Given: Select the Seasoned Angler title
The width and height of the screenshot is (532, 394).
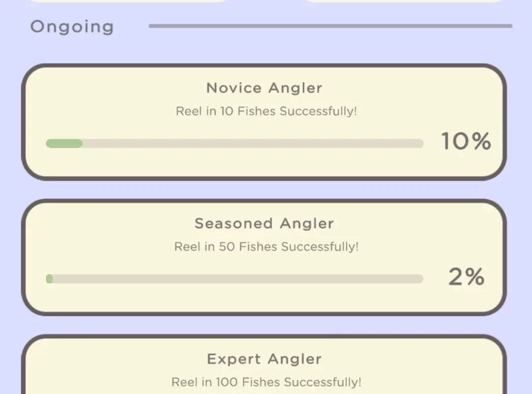Looking at the screenshot, I should [x=265, y=224].
